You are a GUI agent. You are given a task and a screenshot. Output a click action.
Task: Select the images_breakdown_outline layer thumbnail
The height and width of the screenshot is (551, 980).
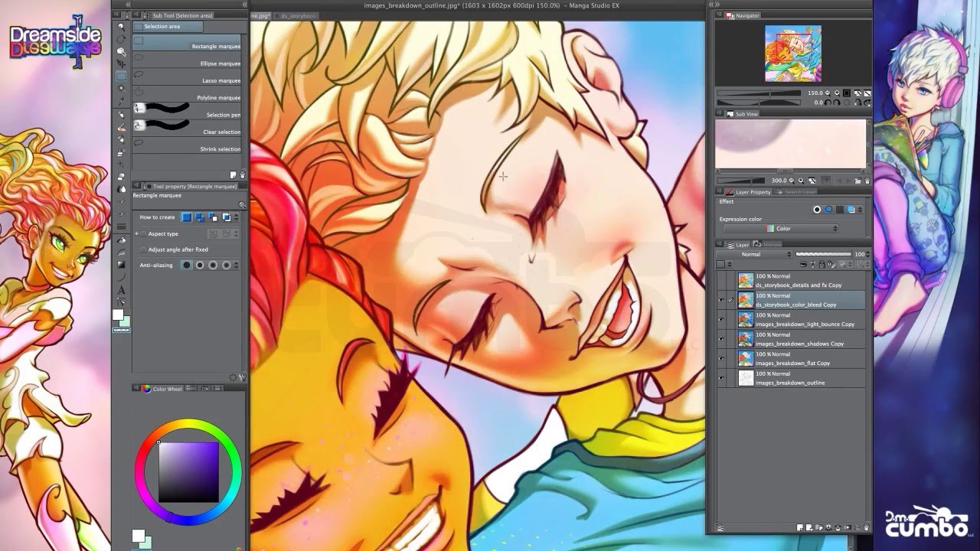pos(746,378)
